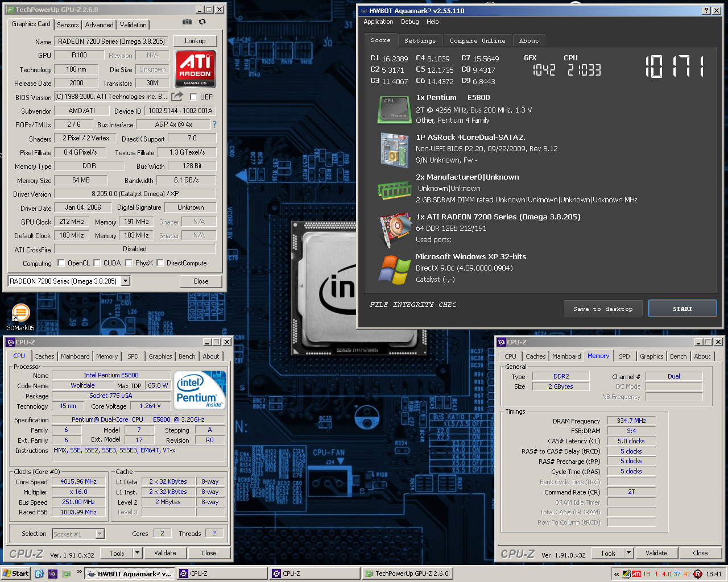Launch Internet Explorer from quick launch
728x582 pixels.
(x=39, y=573)
